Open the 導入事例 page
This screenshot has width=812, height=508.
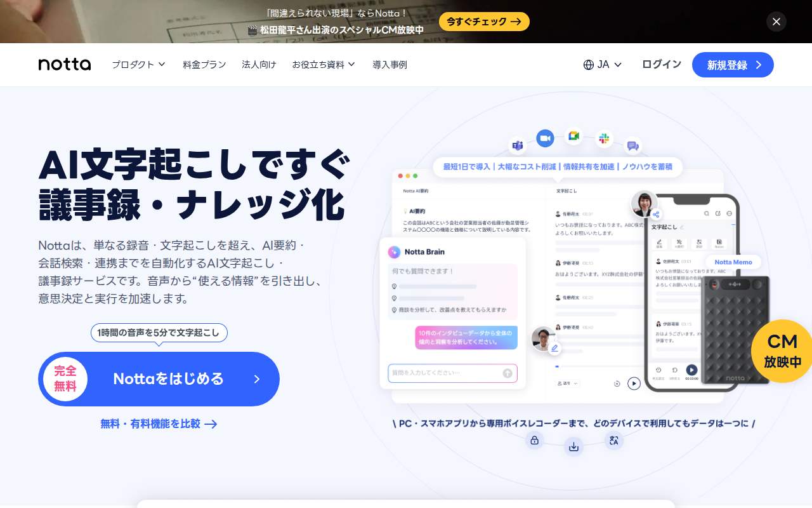pyautogui.click(x=390, y=64)
